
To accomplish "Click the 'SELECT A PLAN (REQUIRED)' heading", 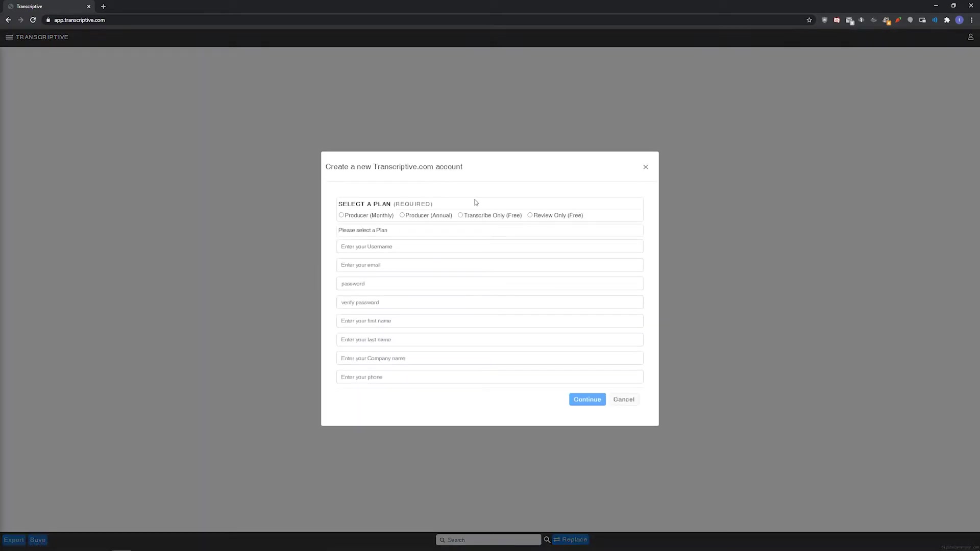I will pyautogui.click(x=385, y=204).
